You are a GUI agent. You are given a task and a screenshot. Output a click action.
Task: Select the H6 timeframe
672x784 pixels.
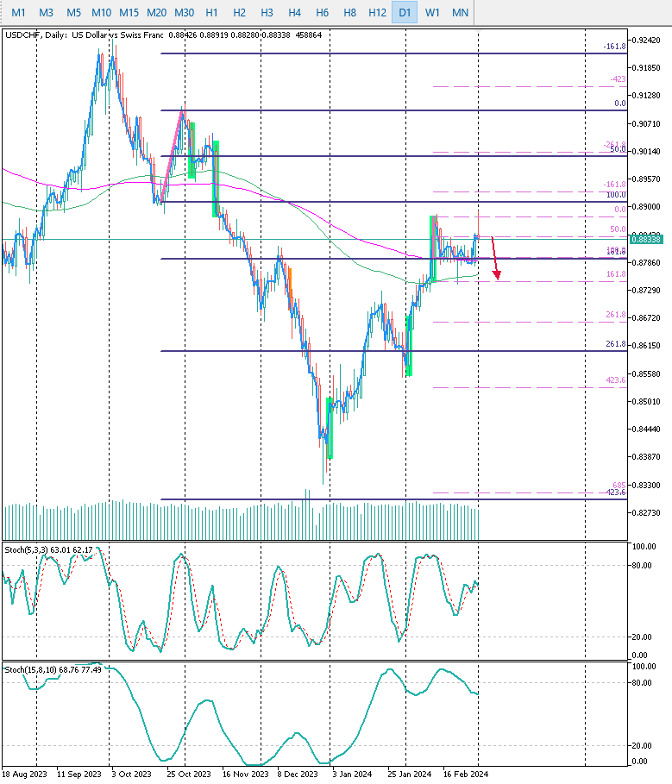coord(322,12)
